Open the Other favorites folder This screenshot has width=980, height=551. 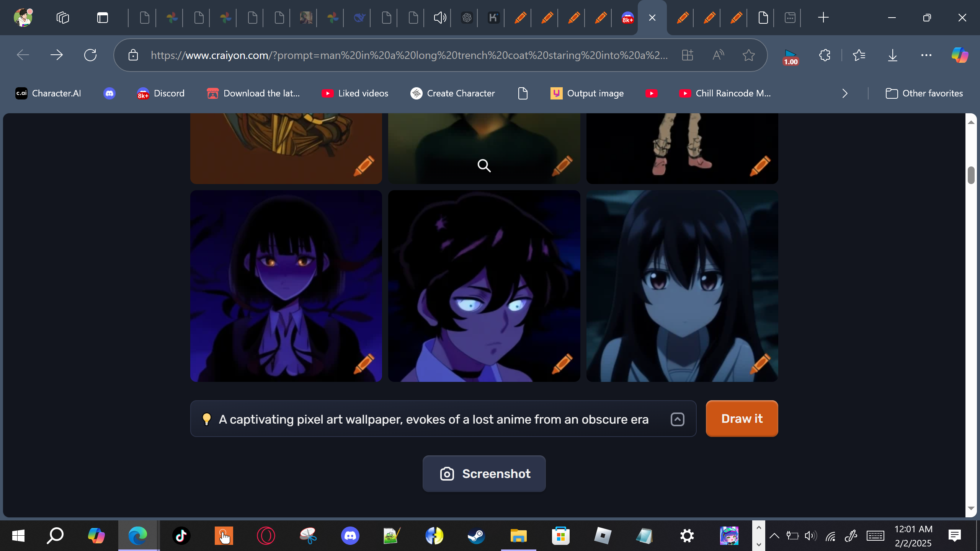click(924, 93)
